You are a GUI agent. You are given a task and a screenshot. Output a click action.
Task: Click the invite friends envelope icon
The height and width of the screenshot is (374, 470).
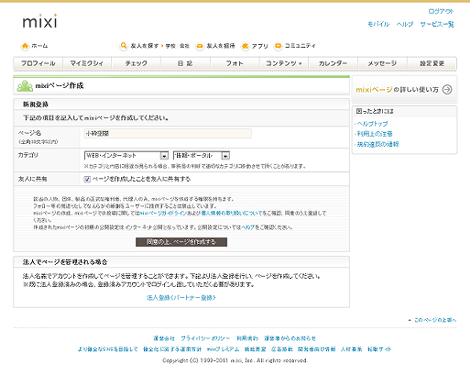pos(200,46)
